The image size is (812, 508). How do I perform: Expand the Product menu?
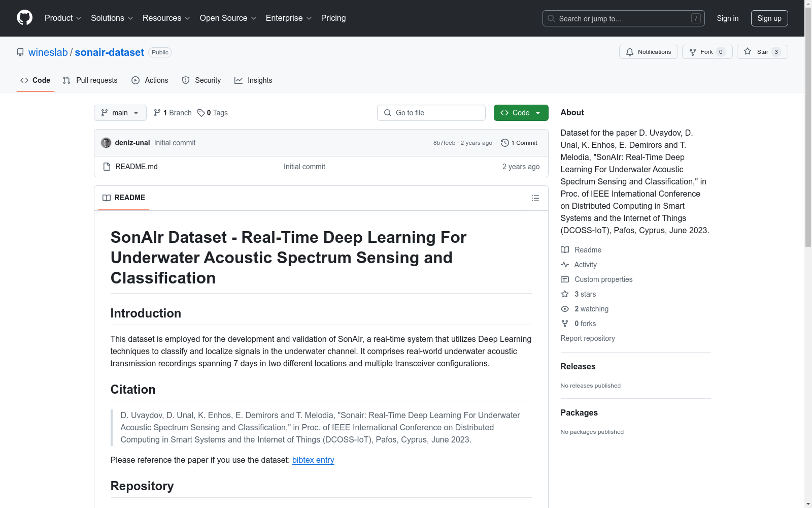pyautogui.click(x=63, y=18)
